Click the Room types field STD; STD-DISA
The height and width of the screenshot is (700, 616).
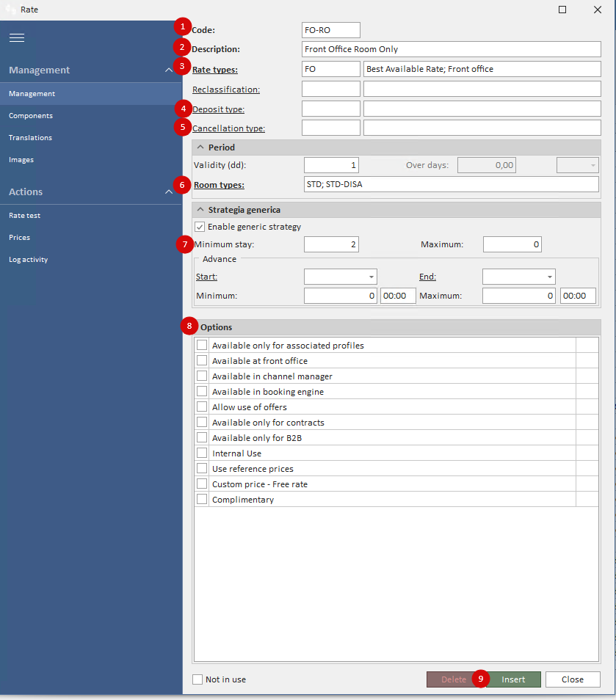coord(451,184)
